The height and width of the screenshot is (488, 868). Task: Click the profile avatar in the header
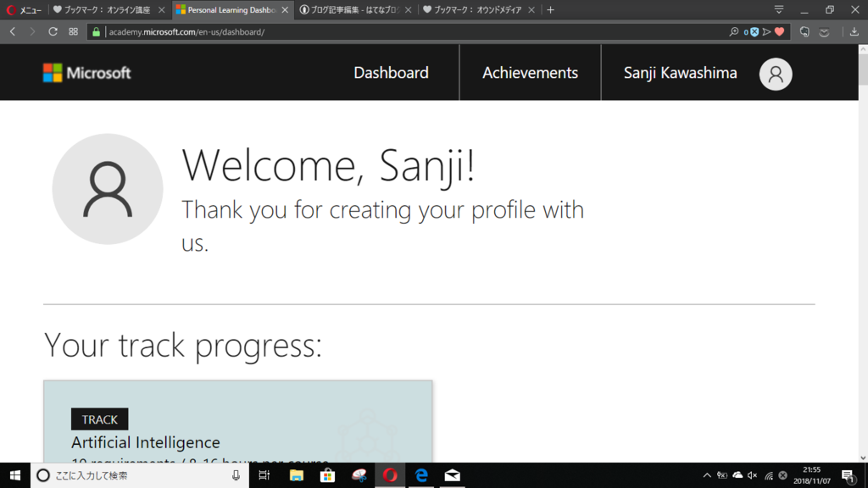pos(776,74)
